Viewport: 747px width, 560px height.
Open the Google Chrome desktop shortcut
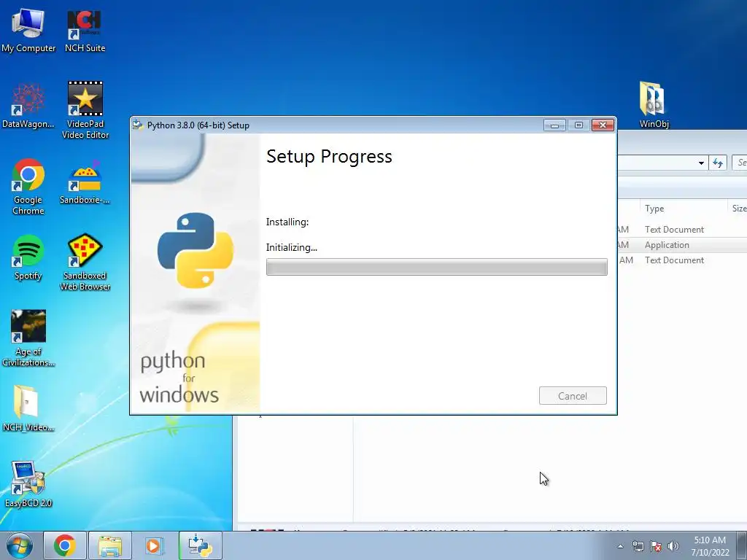pos(28,186)
